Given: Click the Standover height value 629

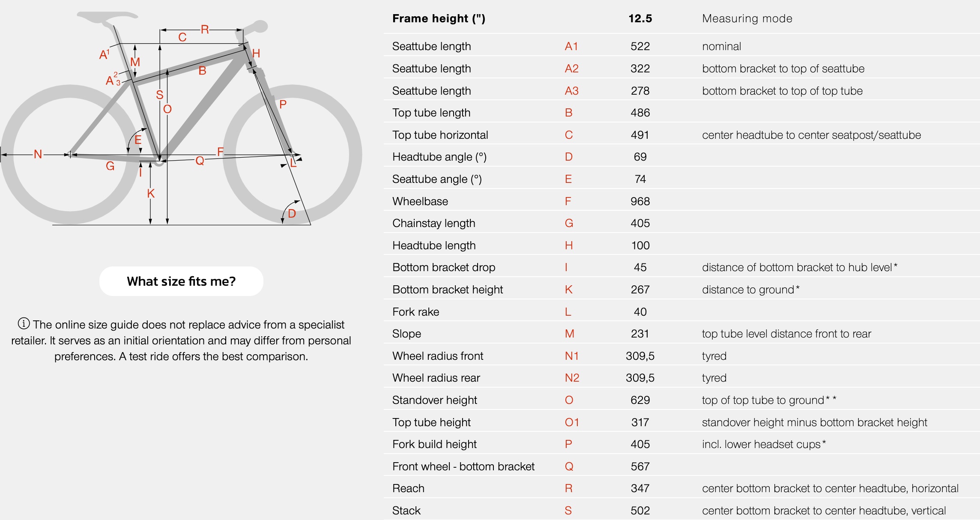Looking at the screenshot, I should (640, 400).
